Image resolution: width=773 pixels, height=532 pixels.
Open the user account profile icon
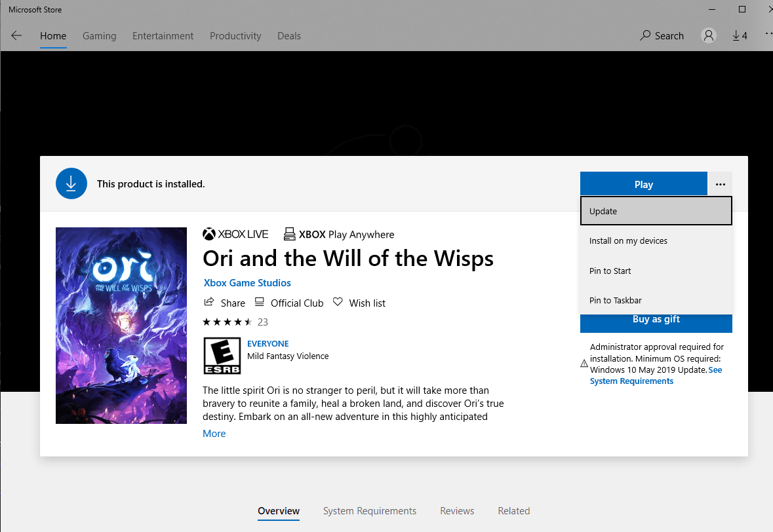tap(708, 35)
